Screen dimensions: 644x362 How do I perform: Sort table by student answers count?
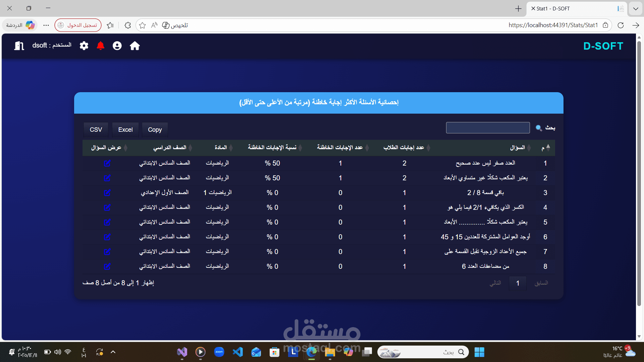pos(404,147)
